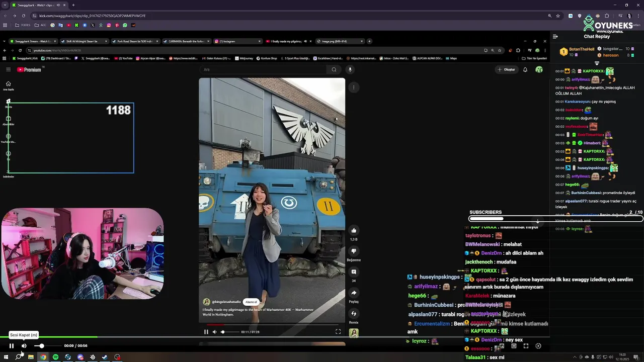Start YouTube voice search microphone
This screenshot has width=644, height=362.
350,69
